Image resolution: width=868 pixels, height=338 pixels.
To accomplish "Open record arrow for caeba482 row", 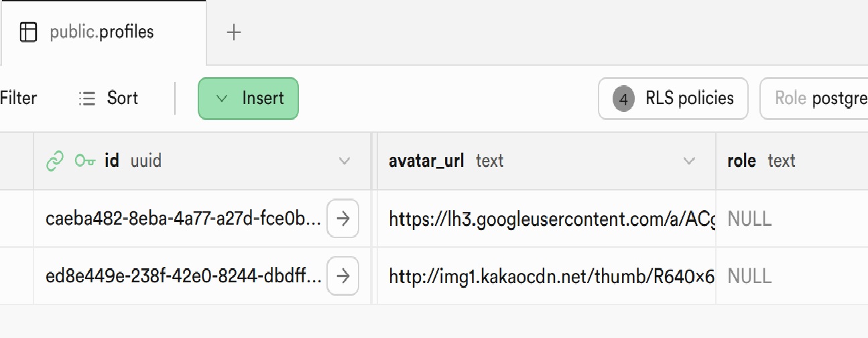I will pos(343,219).
